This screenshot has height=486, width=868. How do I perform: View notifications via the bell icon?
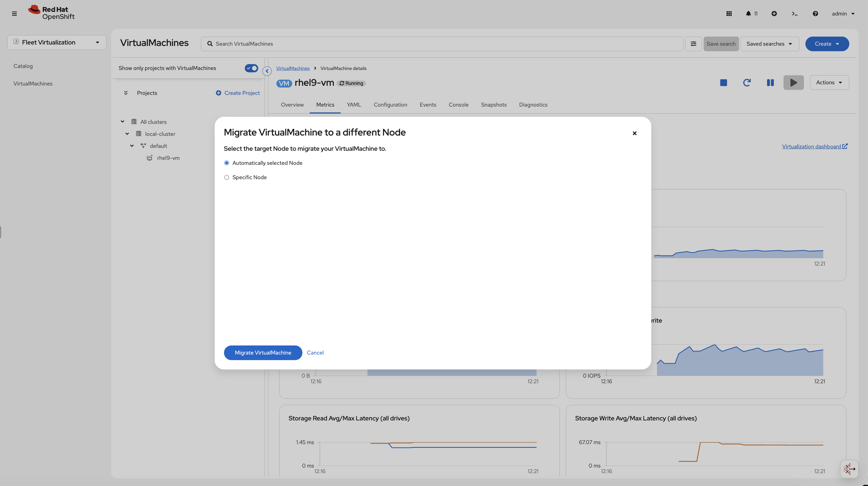[749, 13]
